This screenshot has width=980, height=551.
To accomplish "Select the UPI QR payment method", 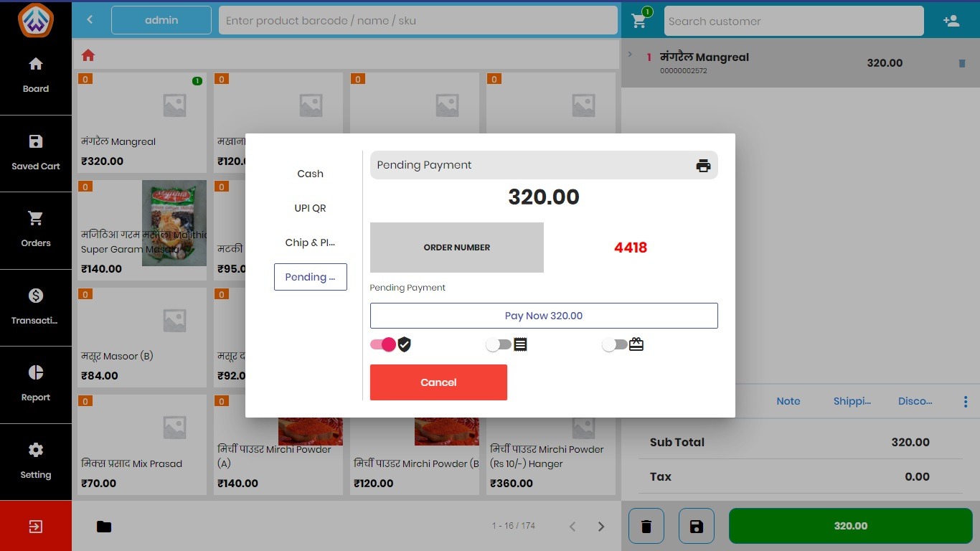I will pyautogui.click(x=310, y=208).
